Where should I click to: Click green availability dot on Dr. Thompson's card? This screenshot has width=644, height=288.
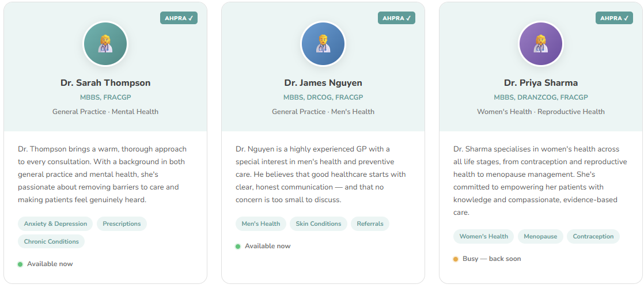[20, 264]
